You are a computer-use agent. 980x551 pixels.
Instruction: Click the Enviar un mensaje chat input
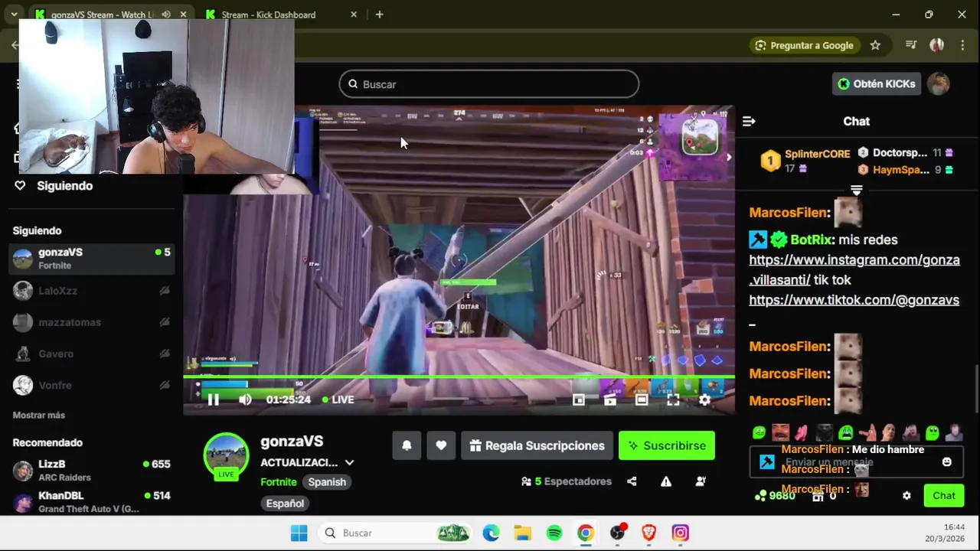[x=856, y=462]
